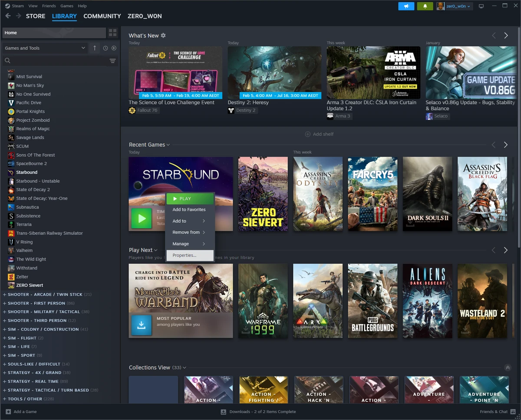Enter Big Picture mode via monitor icon
Screen dimensions: 521x420
[481, 6]
